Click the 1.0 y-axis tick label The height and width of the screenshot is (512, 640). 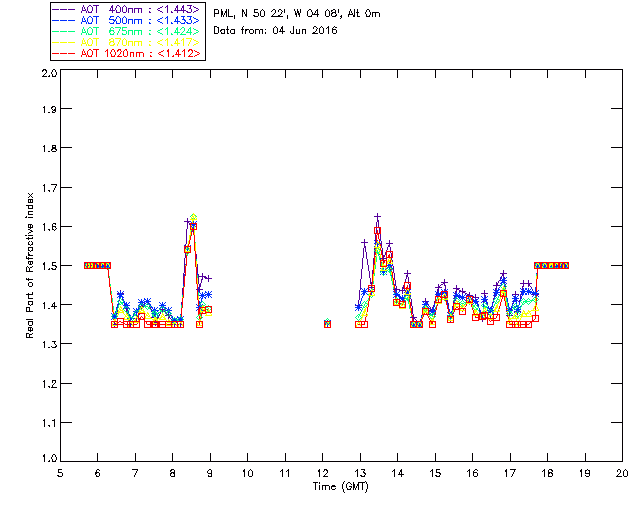[x=49, y=458]
